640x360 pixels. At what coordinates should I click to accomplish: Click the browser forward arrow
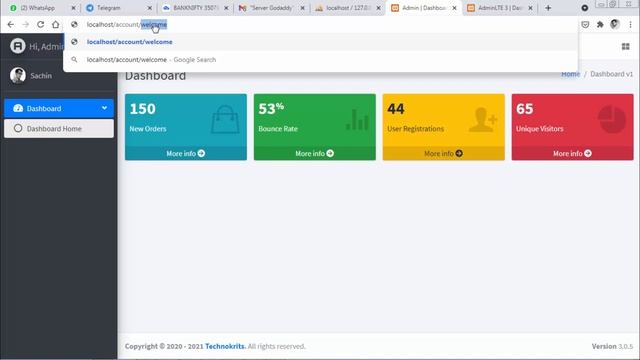click(26, 24)
